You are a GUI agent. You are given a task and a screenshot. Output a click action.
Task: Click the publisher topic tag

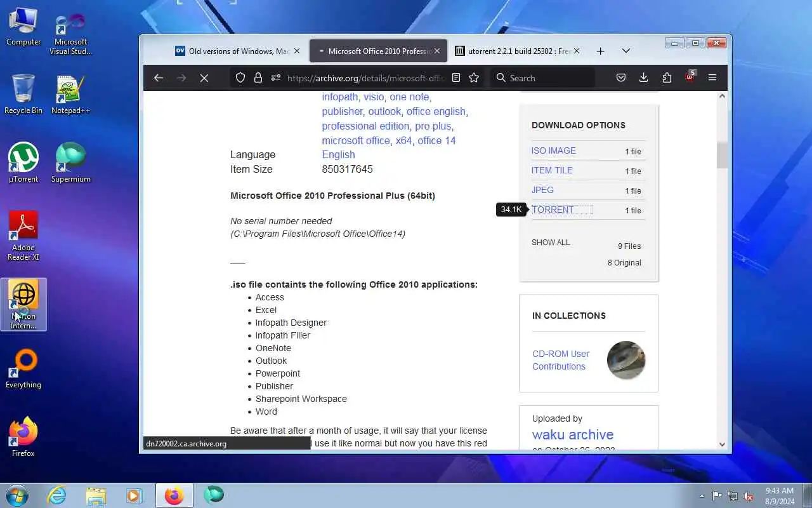pyautogui.click(x=342, y=111)
